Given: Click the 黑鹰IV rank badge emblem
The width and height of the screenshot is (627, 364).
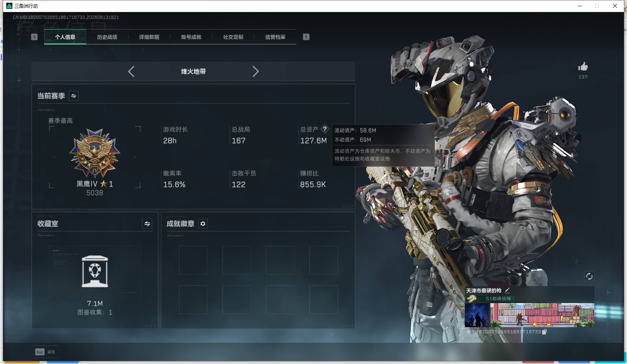Looking at the screenshot, I should (95, 154).
